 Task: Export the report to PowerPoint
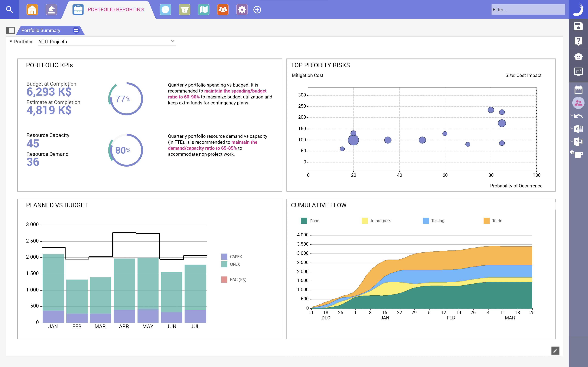click(579, 142)
